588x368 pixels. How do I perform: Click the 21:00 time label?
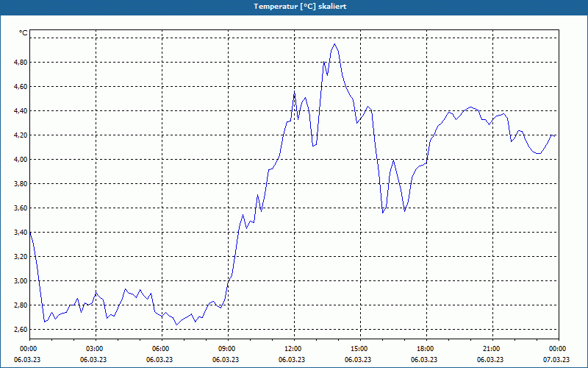(x=491, y=349)
